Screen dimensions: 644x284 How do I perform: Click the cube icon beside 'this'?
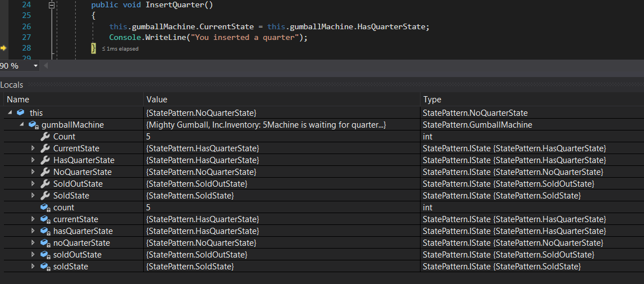(x=21, y=113)
